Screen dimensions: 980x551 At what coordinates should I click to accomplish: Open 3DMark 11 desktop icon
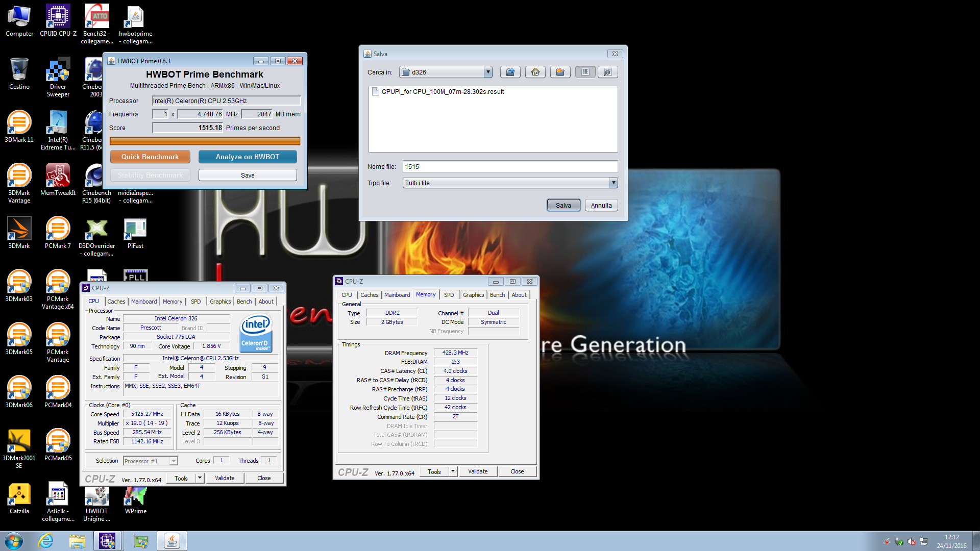19,127
